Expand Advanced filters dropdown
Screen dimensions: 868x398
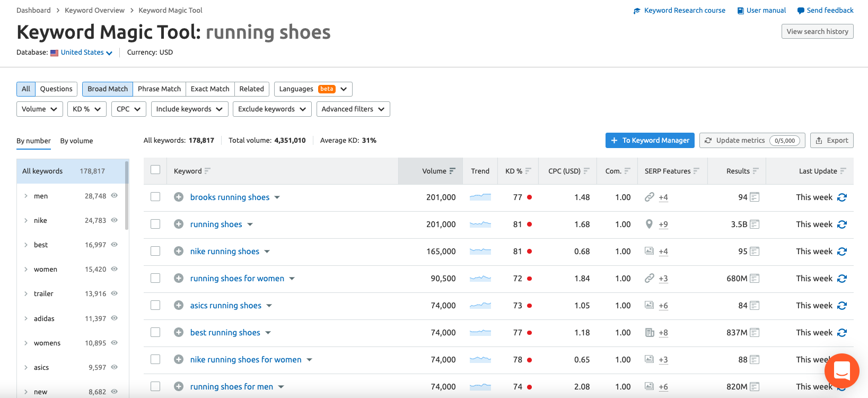(x=353, y=109)
